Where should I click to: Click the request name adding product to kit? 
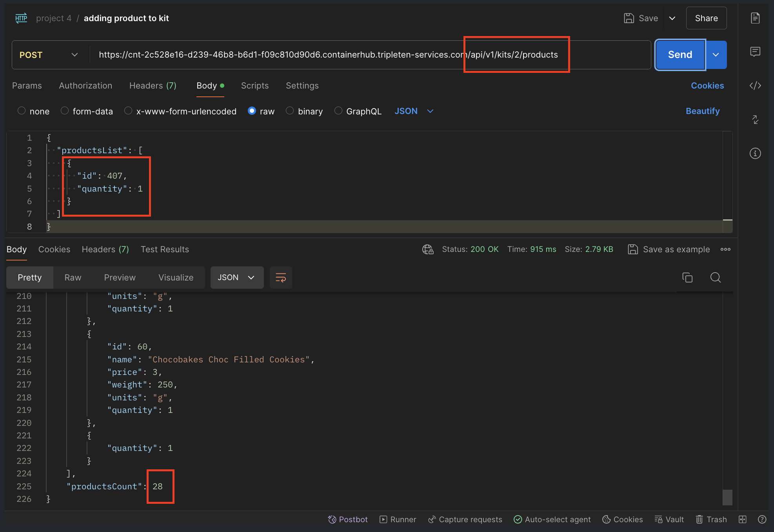tap(126, 18)
